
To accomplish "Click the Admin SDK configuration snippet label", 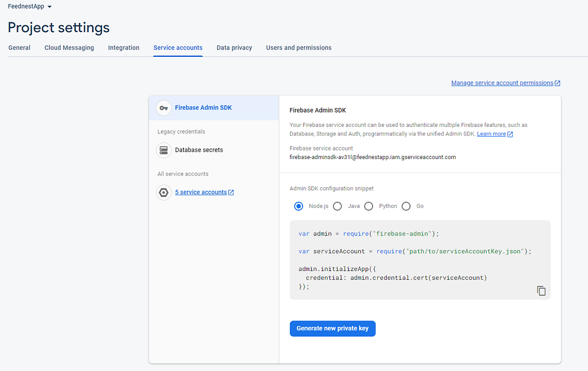I will point(331,188).
